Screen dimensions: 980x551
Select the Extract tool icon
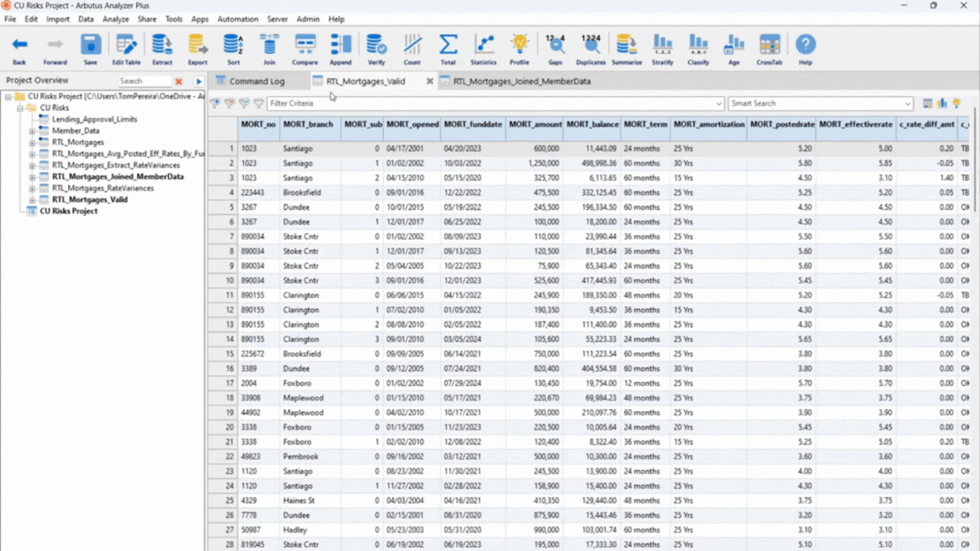[x=162, y=44]
